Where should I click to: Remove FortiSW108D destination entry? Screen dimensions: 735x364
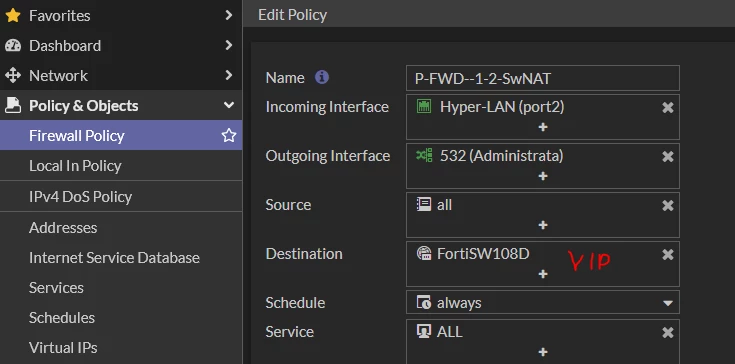(668, 254)
